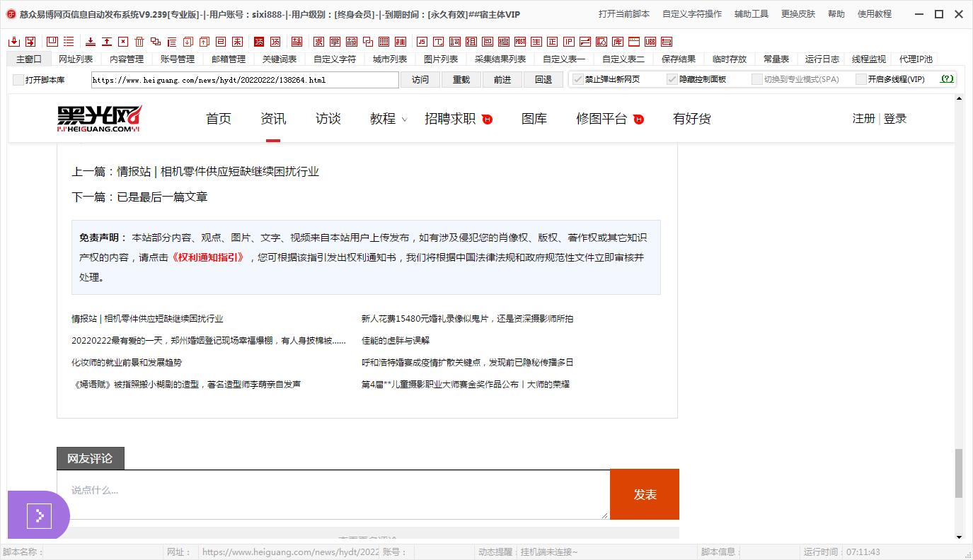The width and height of the screenshot is (973, 560).
Task: Click the import script icon at toolbar start
Action: 14,42
